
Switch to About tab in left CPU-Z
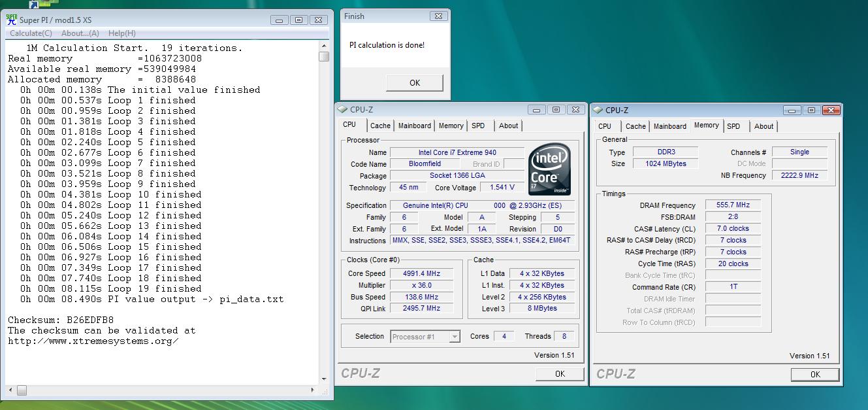(508, 126)
